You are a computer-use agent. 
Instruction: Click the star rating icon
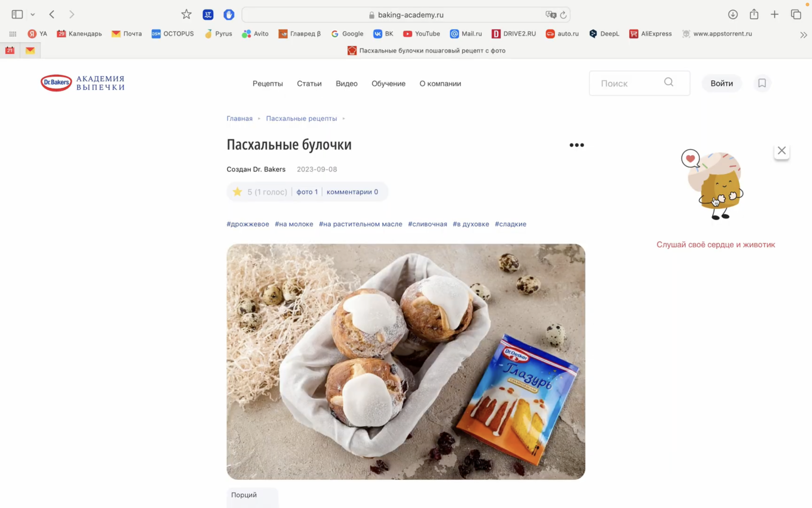point(237,192)
